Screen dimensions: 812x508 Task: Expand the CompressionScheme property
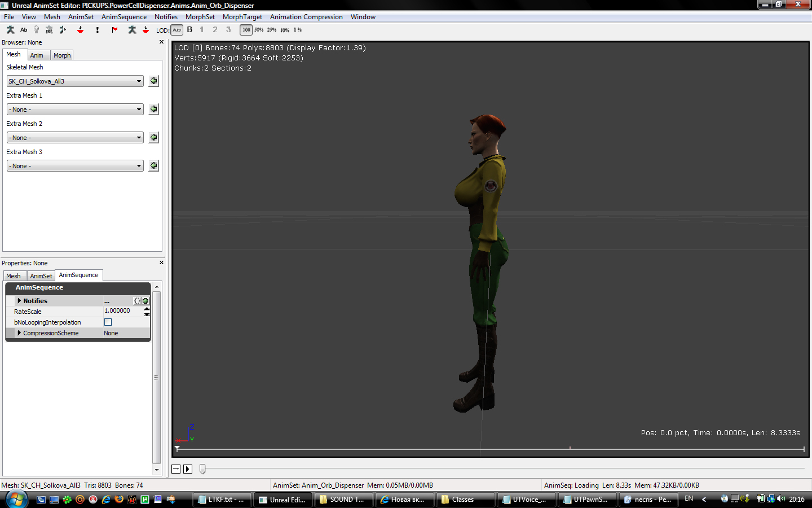pos(19,333)
